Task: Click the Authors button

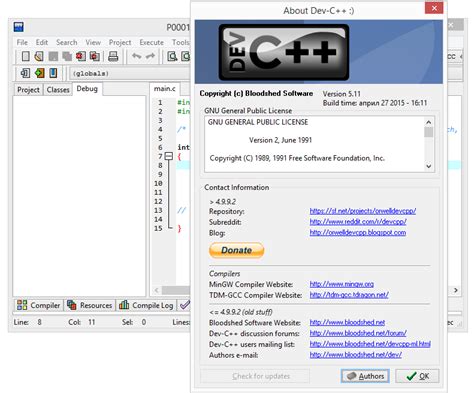Action: point(365,376)
